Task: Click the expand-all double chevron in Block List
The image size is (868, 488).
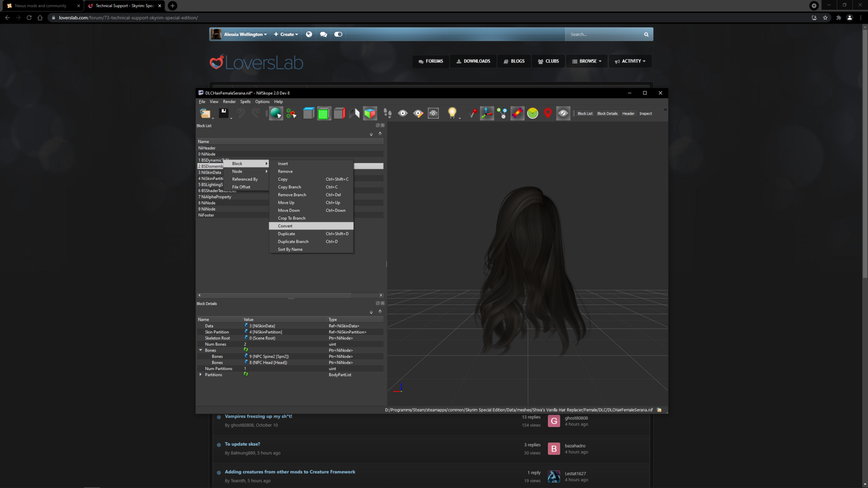Action: pyautogui.click(x=371, y=134)
